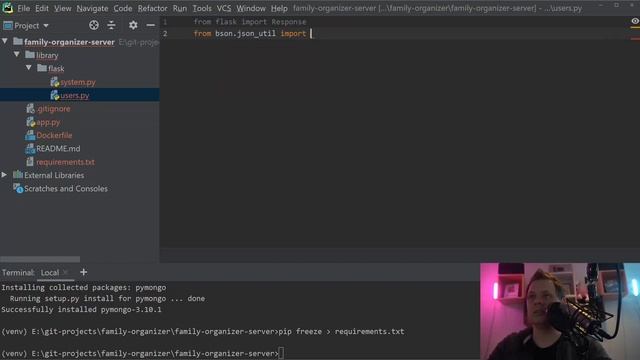Click the system.py Python file icon
This screenshot has height=360, width=640.
55,82
